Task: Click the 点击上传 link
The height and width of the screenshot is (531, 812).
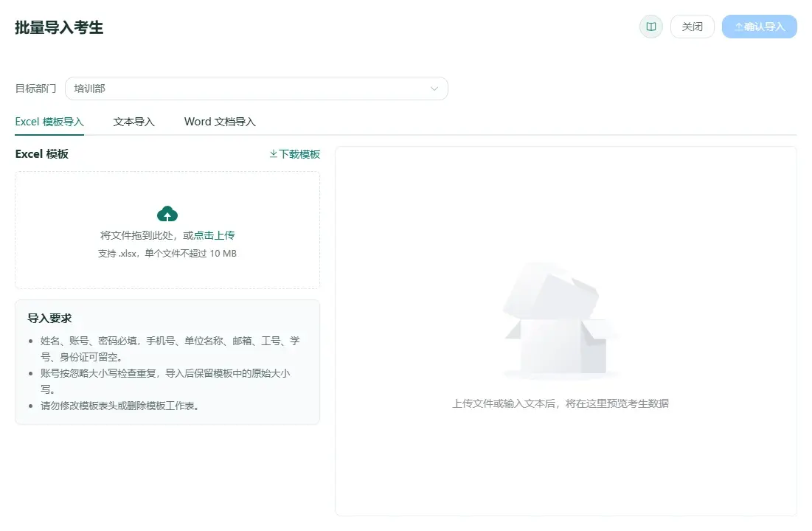Action: 214,235
